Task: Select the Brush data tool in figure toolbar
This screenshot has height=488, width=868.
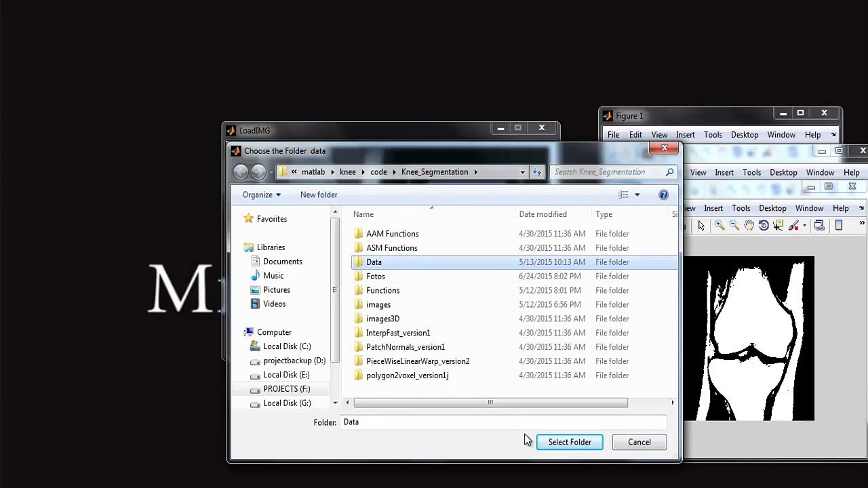Action: click(793, 226)
